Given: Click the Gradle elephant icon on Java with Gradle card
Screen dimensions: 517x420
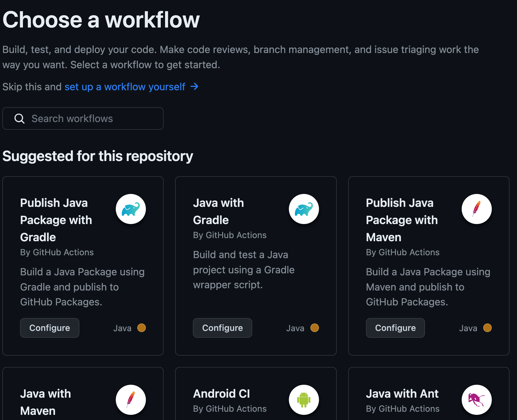Looking at the screenshot, I should [x=304, y=209].
